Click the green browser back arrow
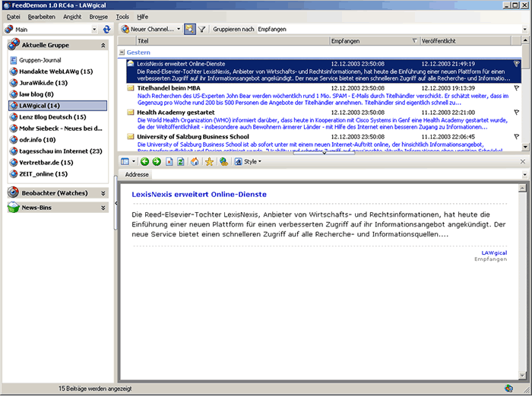The height and width of the screenshot is (397, 532). [145, 162]
